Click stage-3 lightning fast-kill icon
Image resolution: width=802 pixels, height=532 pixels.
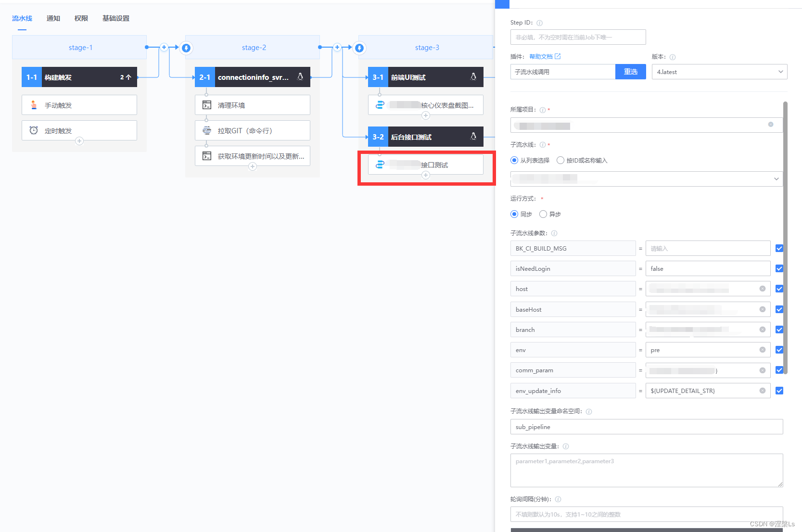[x=359, y=48]
